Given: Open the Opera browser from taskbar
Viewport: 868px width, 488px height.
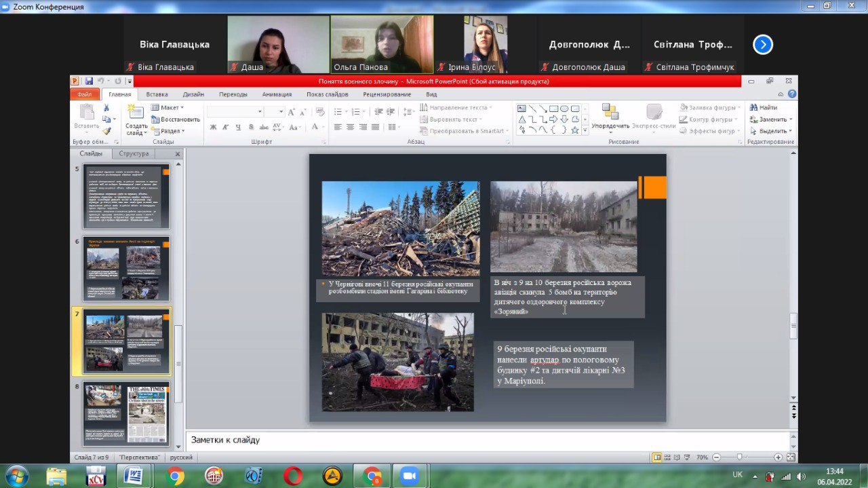Looking at the screenshot, I should (x=293, y=476).
